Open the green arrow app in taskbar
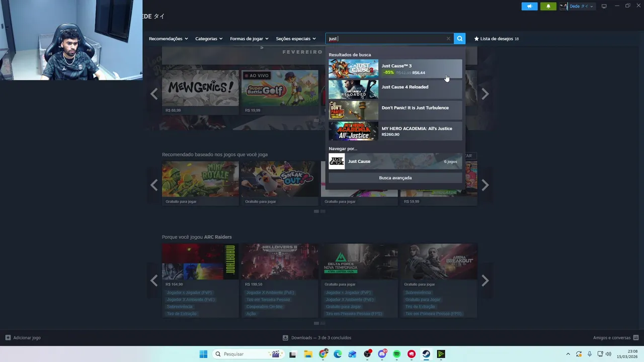The width and height of the screenshot is (644, 362). click(441, 354)
